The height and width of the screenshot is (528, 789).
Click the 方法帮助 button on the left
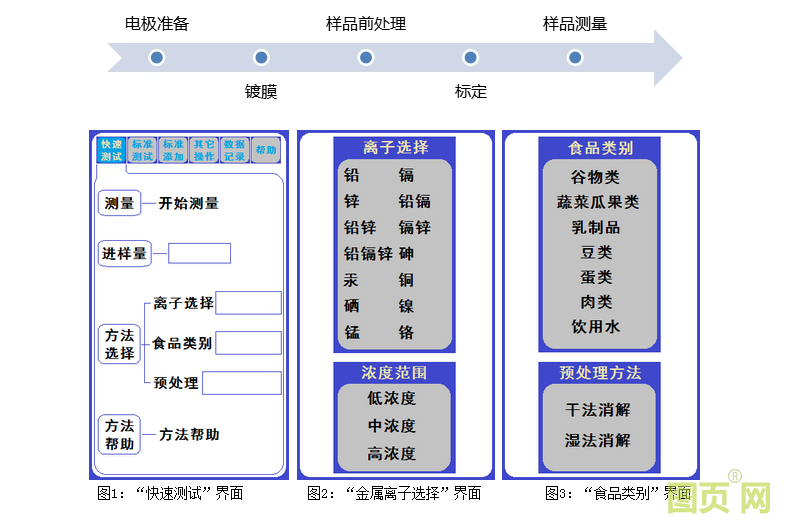[x=119, y=435]
